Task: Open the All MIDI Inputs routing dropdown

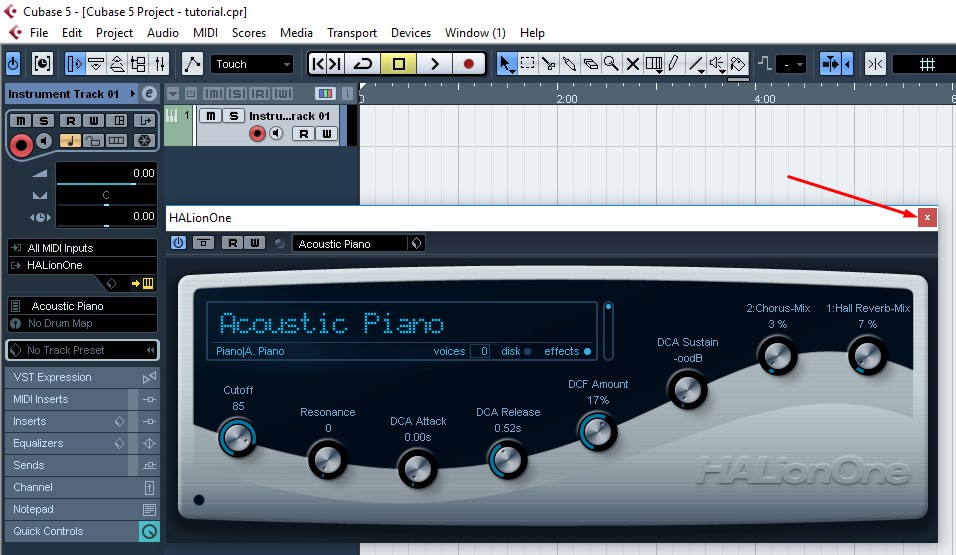Action: click(x=82, y=248)
